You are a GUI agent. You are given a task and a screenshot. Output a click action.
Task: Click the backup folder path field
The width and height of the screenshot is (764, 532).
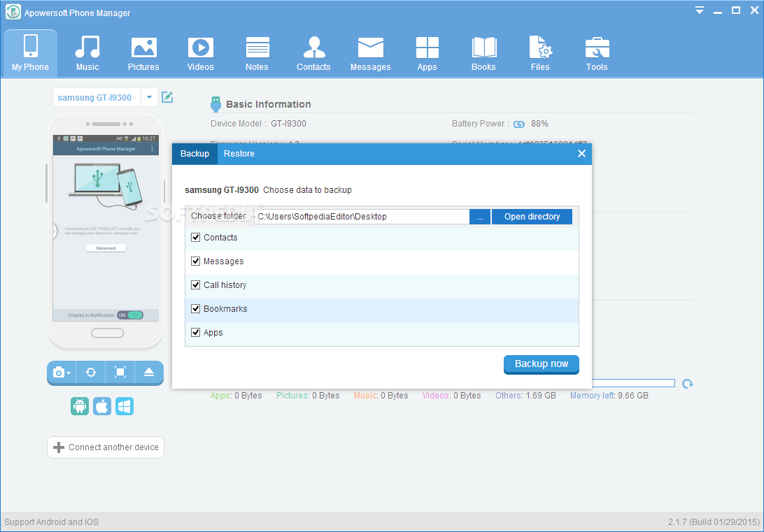pyautogui.click(x=362, y=217)
